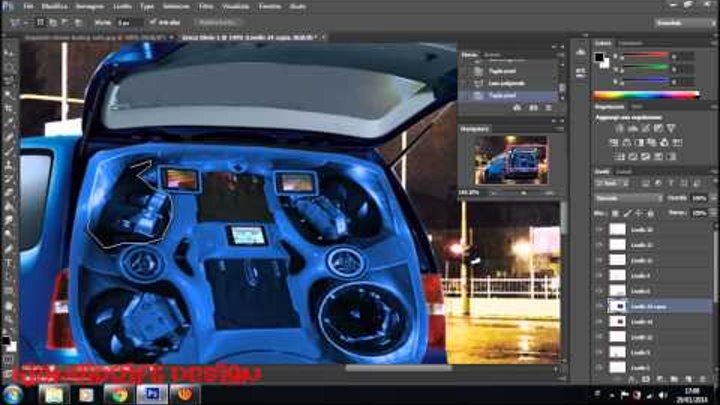Viewport: 720px width, 405px height.
Task: Select the Livello 14 copia layer
Action: 660,306
